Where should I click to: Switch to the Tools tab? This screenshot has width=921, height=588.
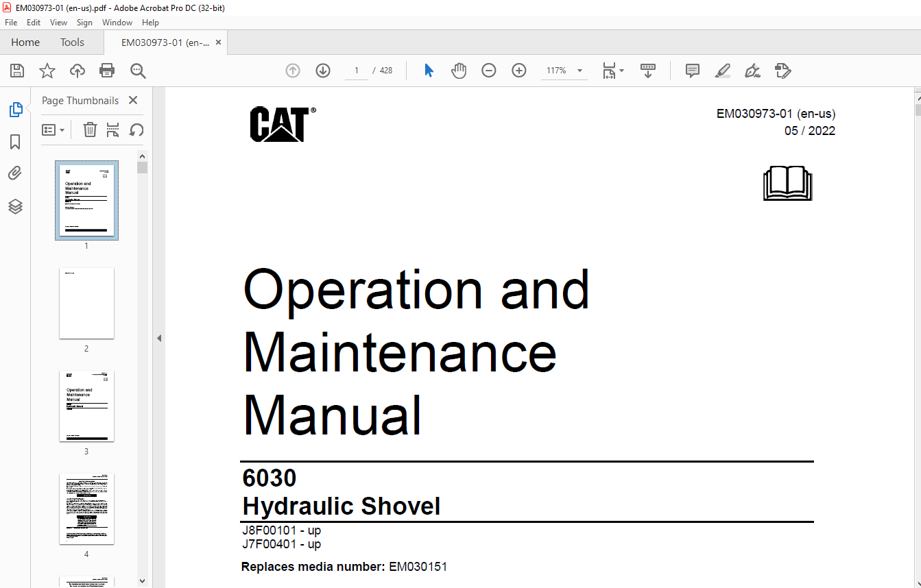click(x=72, y=42)
